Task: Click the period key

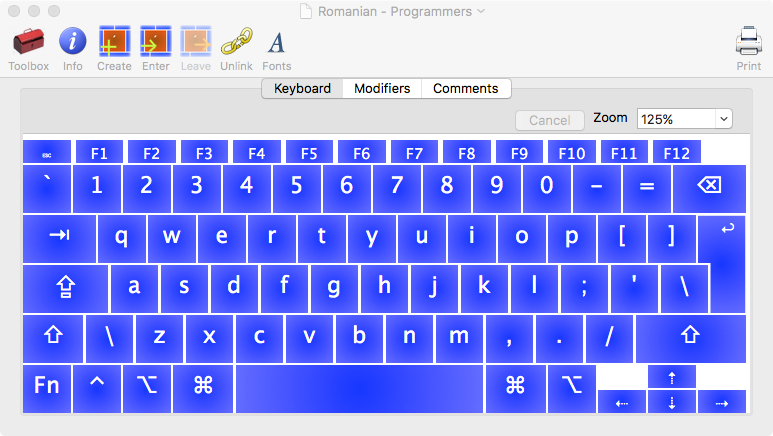Action: (x=560, y=339)
